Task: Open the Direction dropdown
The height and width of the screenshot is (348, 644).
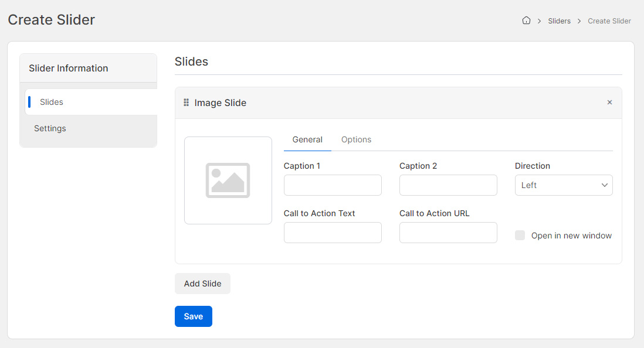Action: [564, 185]
